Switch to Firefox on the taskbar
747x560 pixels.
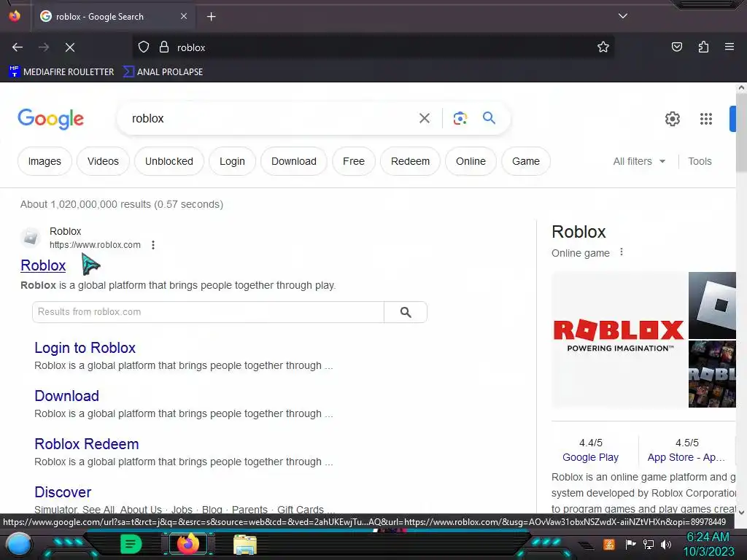tap(188, 544)
